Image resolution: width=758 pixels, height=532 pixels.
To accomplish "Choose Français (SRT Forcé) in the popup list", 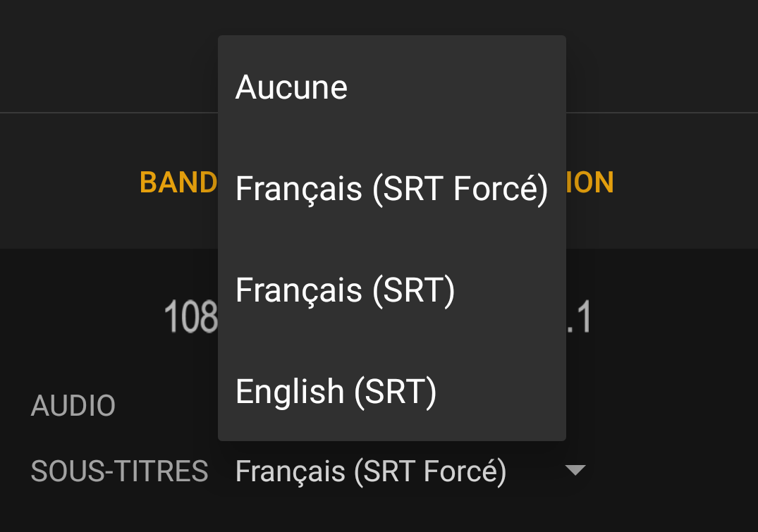I will [x=391, y=189].
